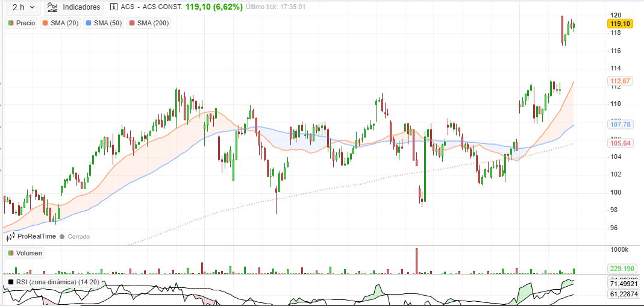Open the 2 h timeframe dropdown

click(x=23, y=7)
